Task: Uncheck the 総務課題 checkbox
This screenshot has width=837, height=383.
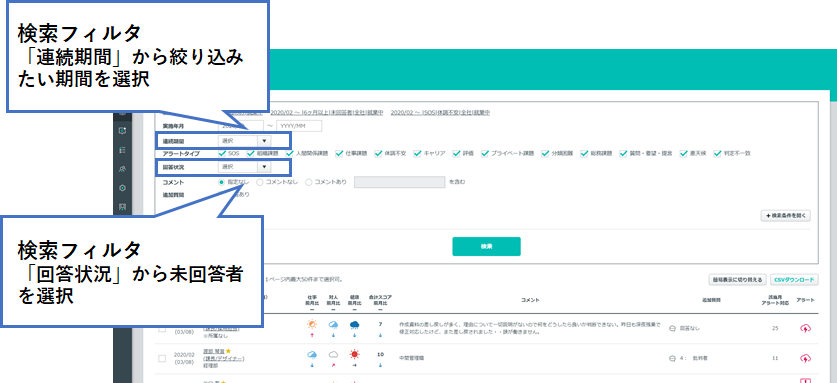Action: pos(585,153)
